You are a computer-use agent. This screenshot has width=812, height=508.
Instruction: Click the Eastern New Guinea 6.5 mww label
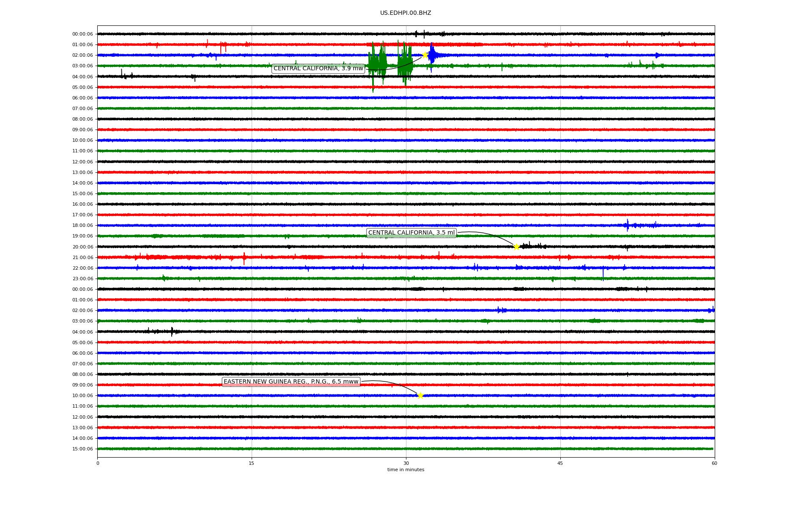pyautogui.click(x=291, y=382)
